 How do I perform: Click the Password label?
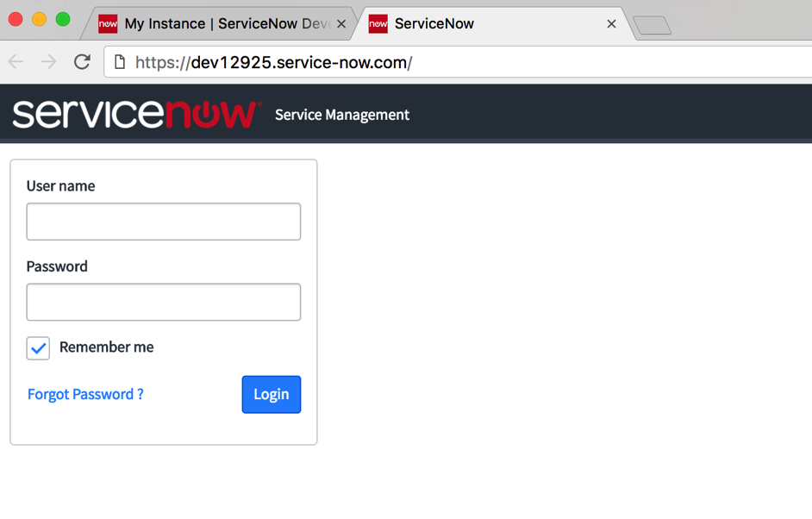[57, 266]
